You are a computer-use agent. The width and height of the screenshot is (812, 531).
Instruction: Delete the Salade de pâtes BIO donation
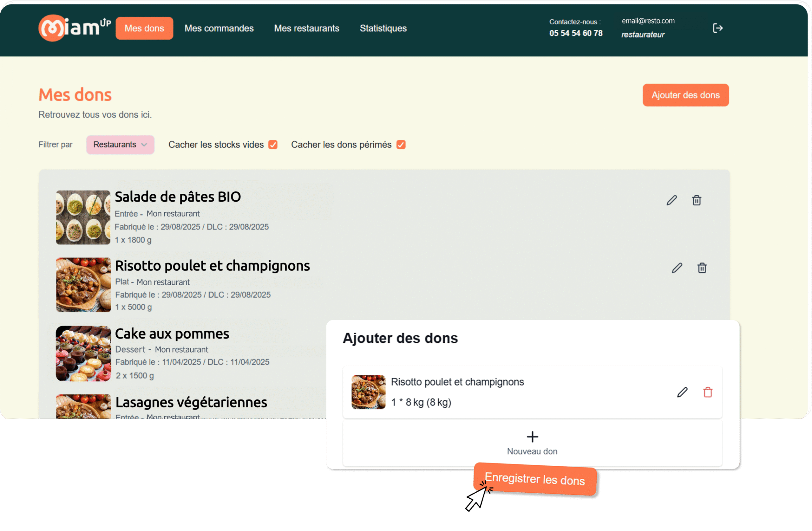[x=697, y=200]
